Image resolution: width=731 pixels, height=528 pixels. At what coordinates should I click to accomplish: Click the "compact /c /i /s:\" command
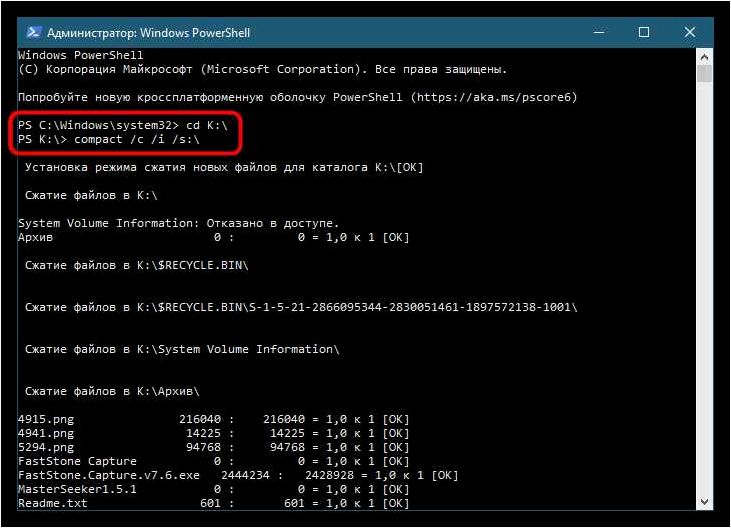click(137, 139)
